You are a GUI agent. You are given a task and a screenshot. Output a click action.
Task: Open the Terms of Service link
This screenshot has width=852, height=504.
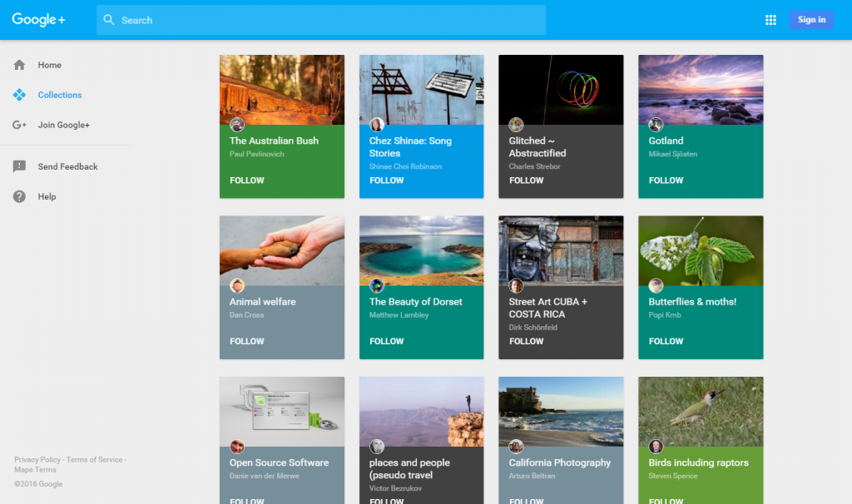pos(95,459)
